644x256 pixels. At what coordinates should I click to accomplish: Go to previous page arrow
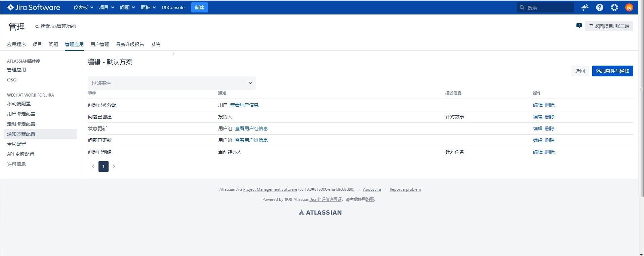pos(93,167)
